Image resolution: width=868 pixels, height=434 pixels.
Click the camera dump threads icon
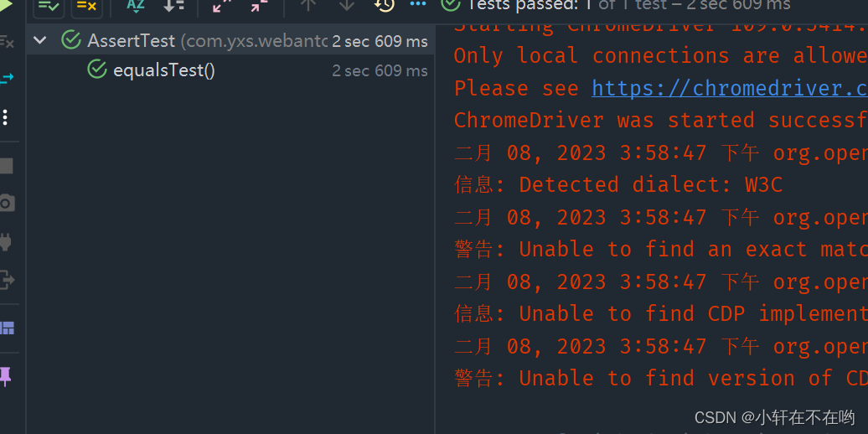tap(6, 203)
